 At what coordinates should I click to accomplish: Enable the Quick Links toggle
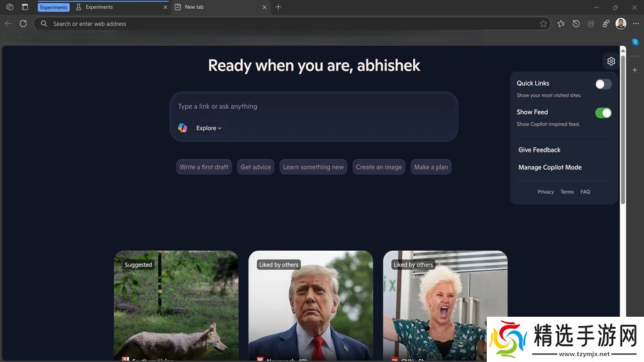[602, 84]
